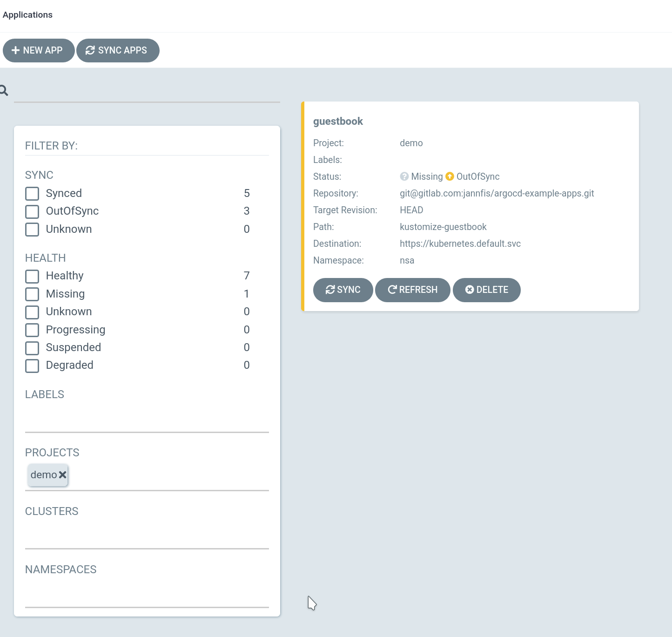Click the Applications page title
The width and height of the screenshot is (672, 637).
pyautogui.click(x=27, y=15)
